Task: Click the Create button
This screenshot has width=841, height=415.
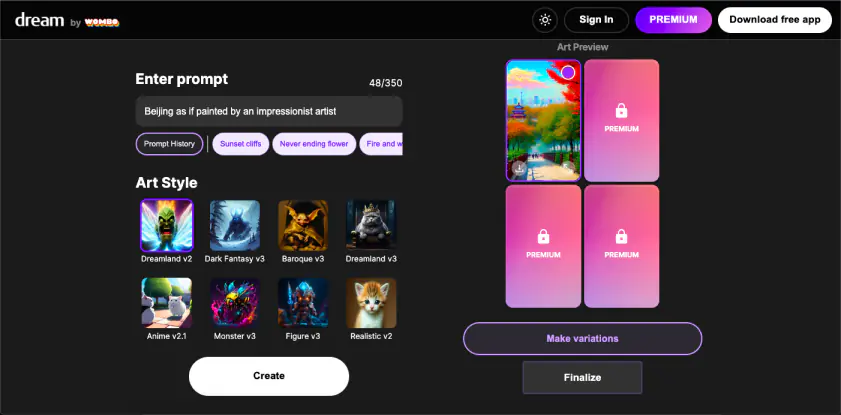Action: [269, 376]
